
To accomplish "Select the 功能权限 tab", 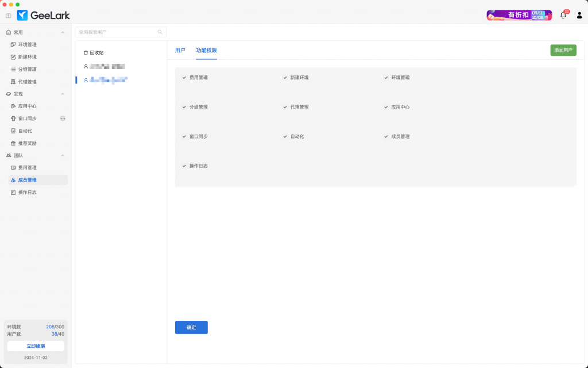I will pos(206,51).
